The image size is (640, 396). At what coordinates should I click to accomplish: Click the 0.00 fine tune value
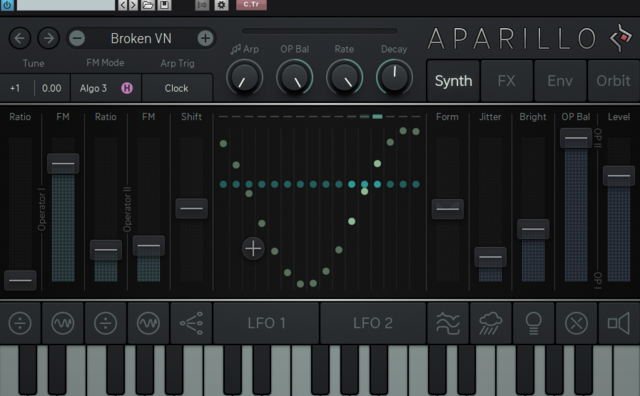click(52, 88)
